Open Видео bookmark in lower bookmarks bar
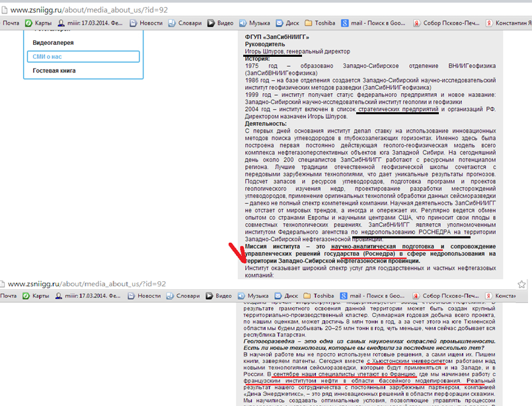 [219, 296]
